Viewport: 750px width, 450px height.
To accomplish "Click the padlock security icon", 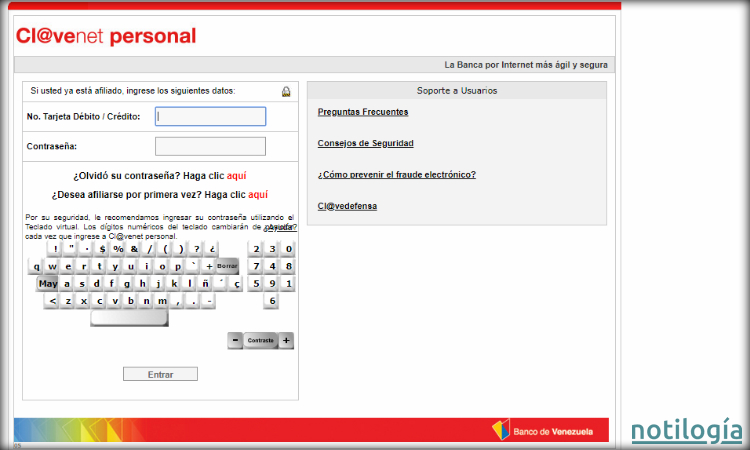I will pyautogui.click(x=286, y=91).
